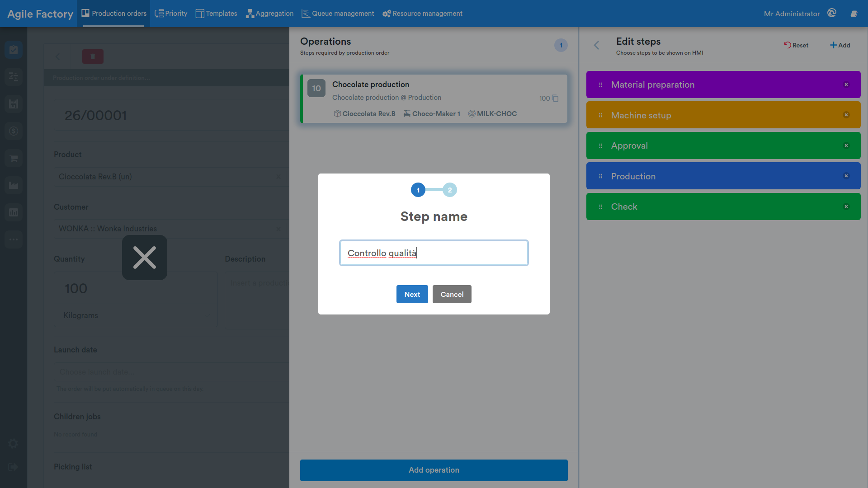Go back from the Edit steps panel

[x=596, y=45]
